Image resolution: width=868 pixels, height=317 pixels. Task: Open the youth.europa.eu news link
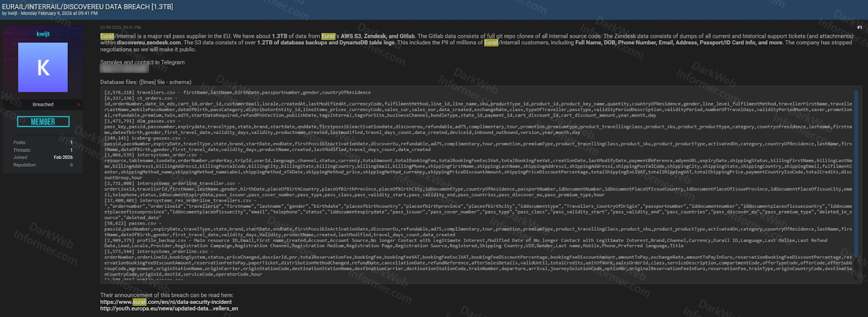coord(169,308)
